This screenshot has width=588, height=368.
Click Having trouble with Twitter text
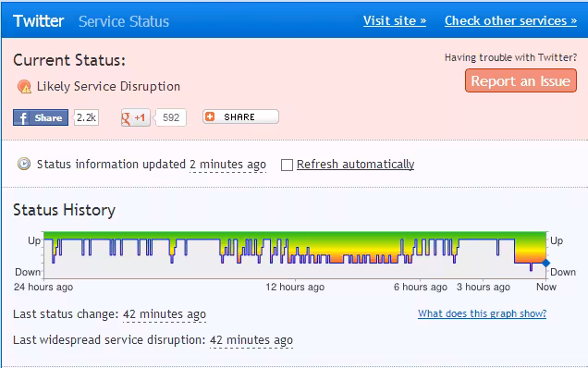point(510,57)
